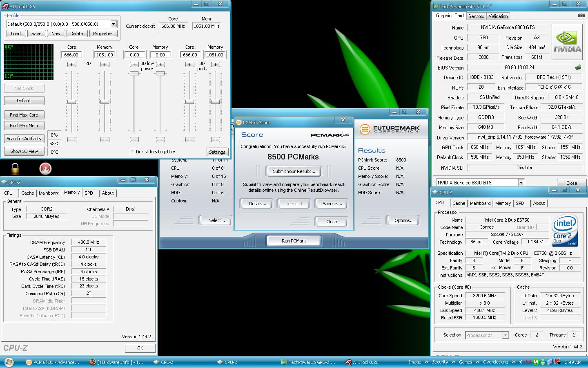Click the Properties button in ATITool profile
The image size is (588, 368).
pos(103,34)
